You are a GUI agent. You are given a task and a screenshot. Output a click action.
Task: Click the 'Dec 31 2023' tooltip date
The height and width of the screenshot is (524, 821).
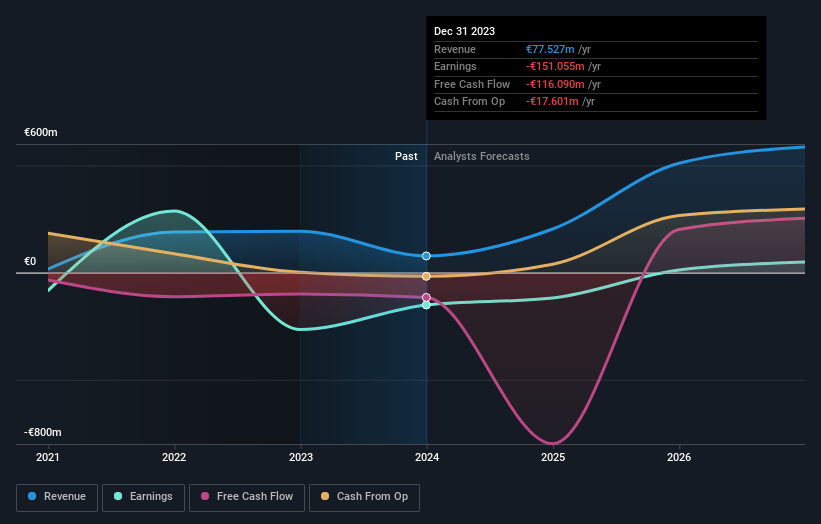click(464, 31)
